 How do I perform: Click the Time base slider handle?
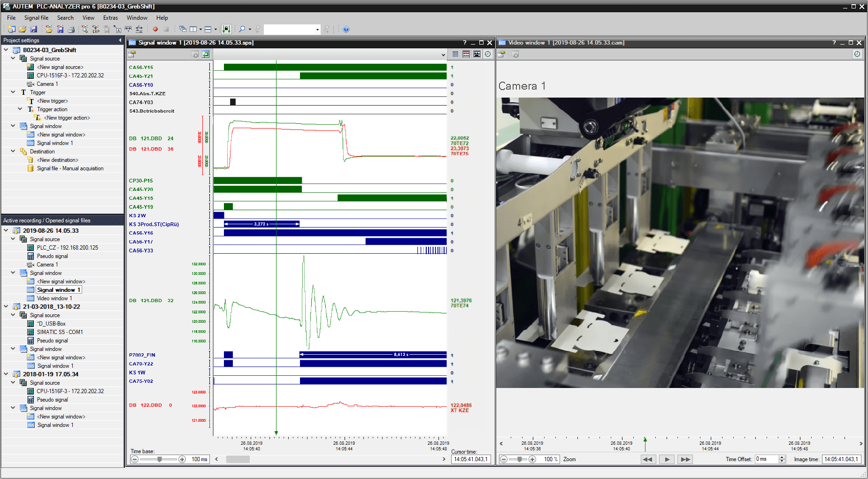click(160, 459)
